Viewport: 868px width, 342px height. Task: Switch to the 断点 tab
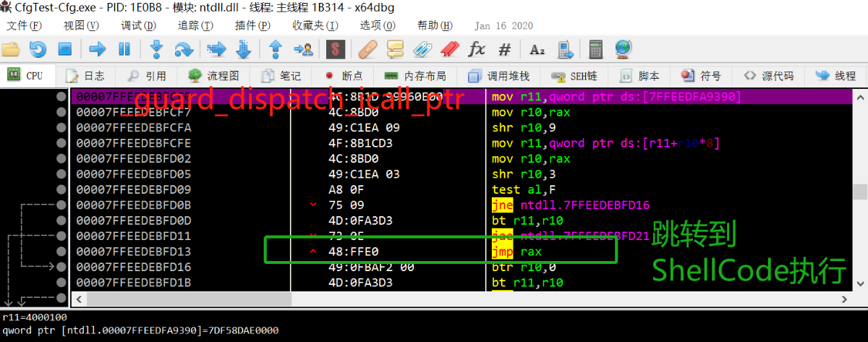(344, 76)
